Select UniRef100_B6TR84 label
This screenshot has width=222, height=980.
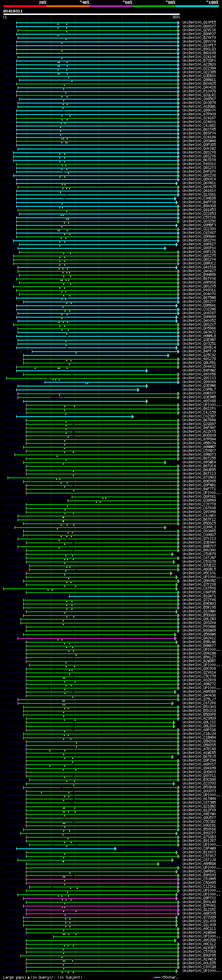[x=199, y=420]
